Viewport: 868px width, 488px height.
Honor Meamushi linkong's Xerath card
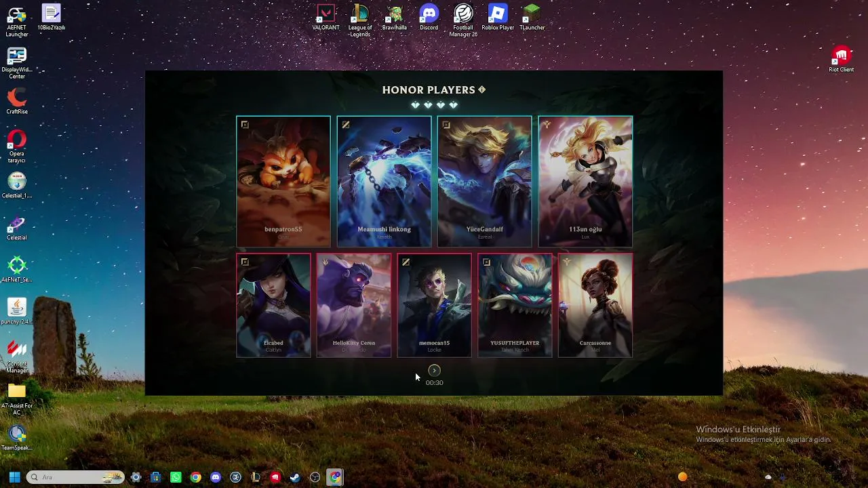tap(384, 182)
